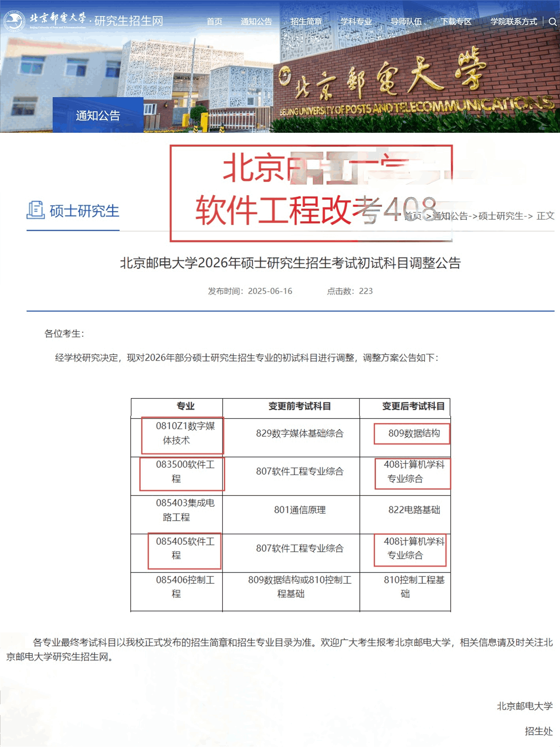
Task: Click the search magnifier icon in header
Action: point(552,22)
